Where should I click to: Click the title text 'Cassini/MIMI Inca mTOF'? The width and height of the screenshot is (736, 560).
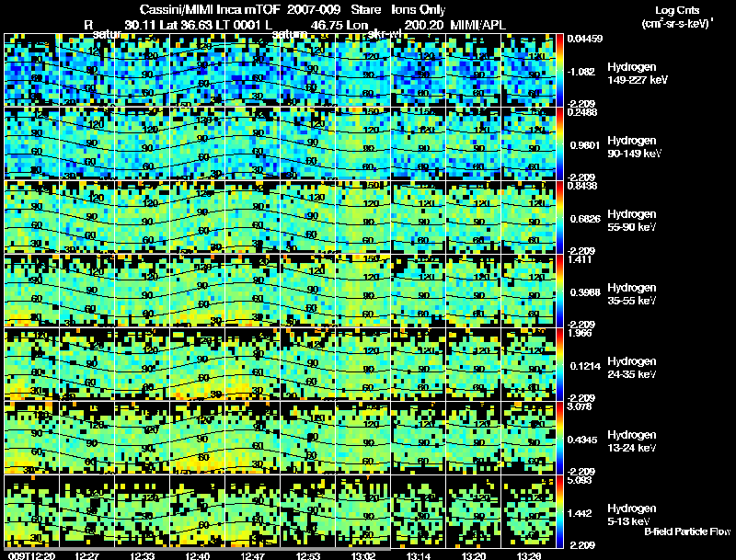tap(210, 9)
